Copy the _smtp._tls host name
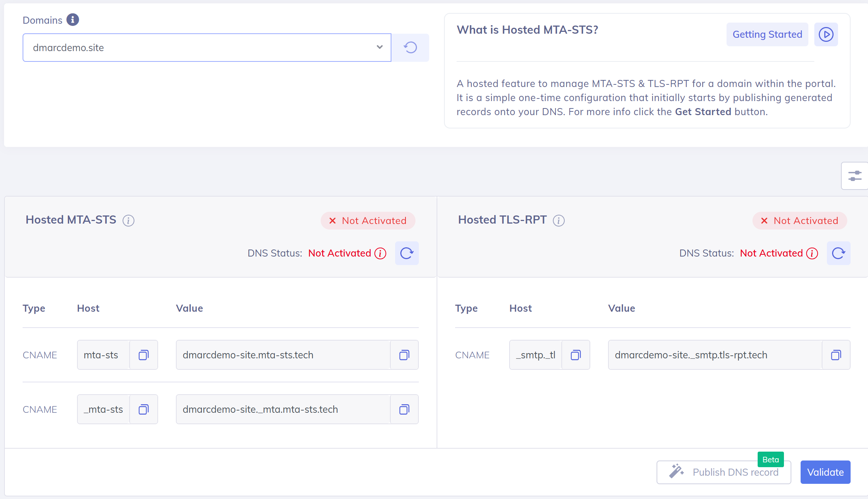This screenshot has width=868, height=499. (576, 355)
